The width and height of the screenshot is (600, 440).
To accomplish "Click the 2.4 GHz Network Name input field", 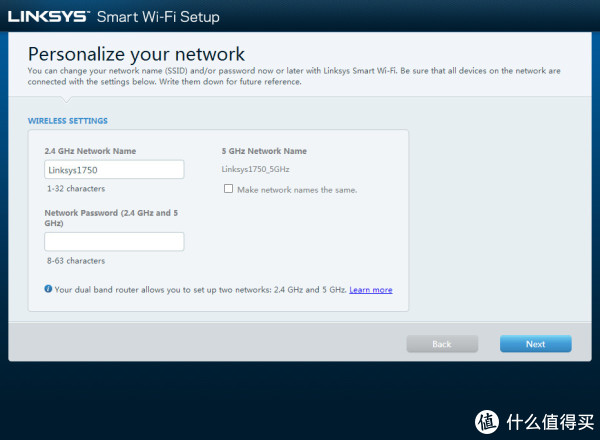I will (x=114, y=169).
